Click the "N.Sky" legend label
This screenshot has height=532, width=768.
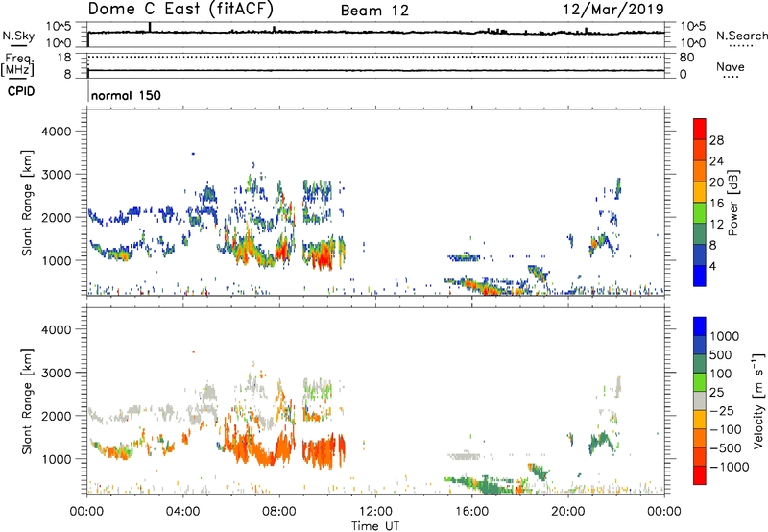pyautogui.click(x=18, y=36)
